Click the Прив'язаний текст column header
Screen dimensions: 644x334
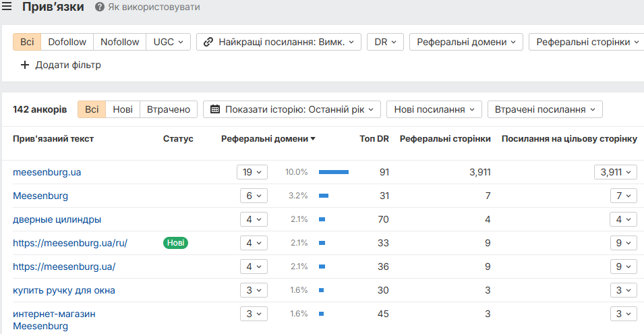coord(53,139)
